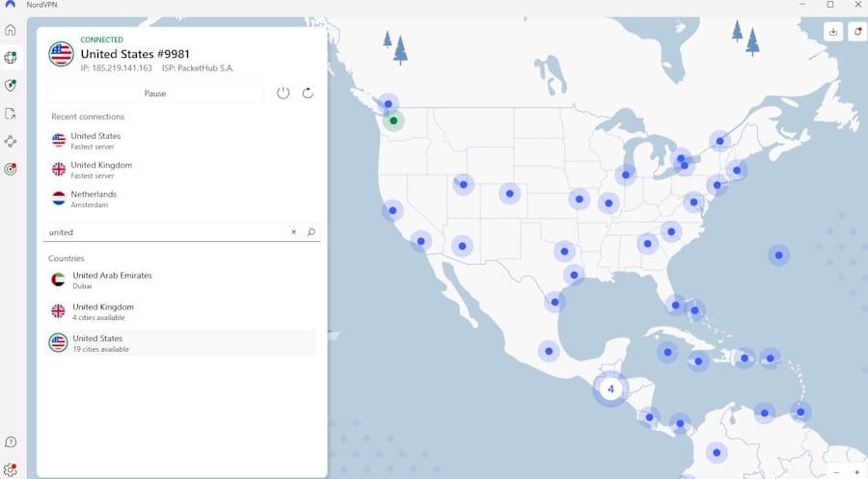Open the Settings gear in the sidebar
This screenshot has height=479, width=868.
click(11, 470)
